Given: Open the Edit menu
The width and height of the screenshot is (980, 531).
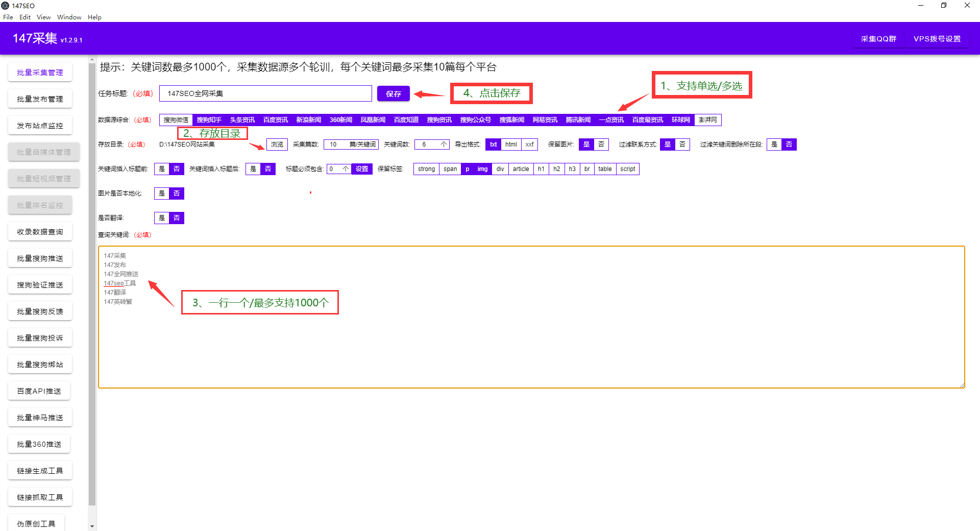Looking at the screenshot, I should click(25, 17).
